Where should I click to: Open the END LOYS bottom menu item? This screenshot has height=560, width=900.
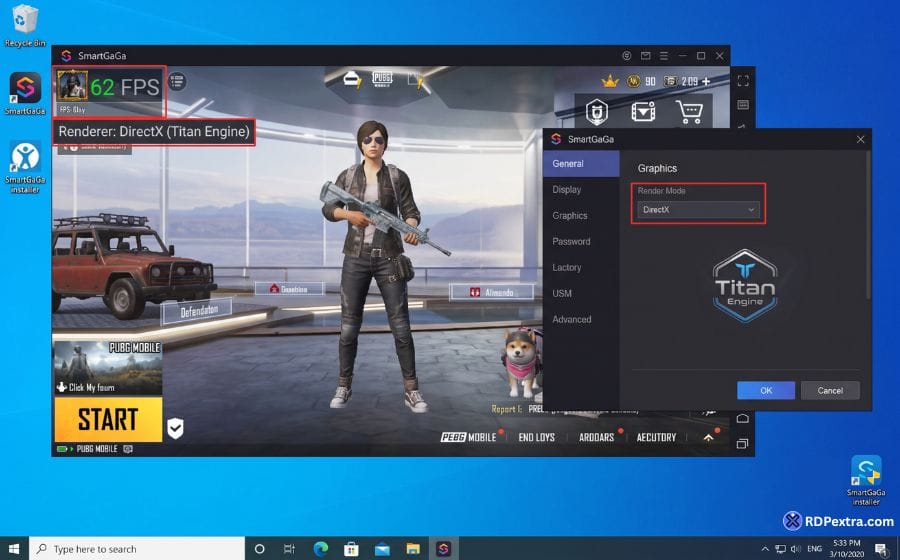tap(536, 437)
